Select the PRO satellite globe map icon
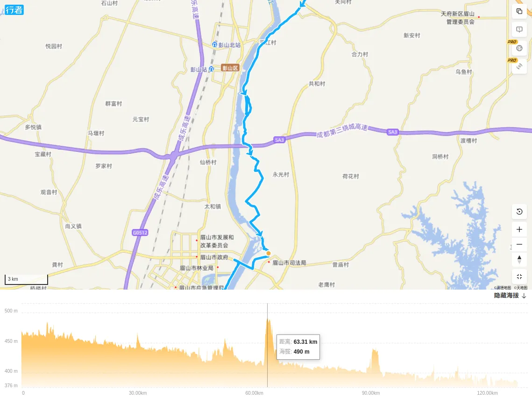The image size is (532, 405). point(519,48)
